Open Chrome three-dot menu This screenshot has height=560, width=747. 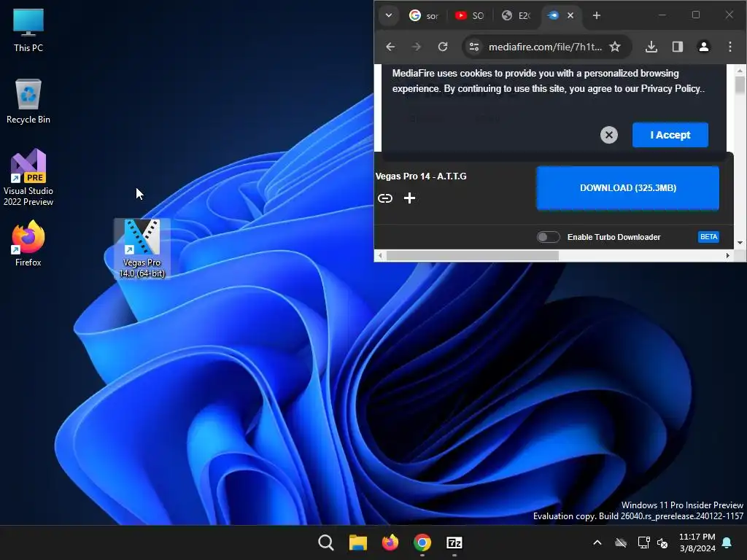(x=729, y=47)
